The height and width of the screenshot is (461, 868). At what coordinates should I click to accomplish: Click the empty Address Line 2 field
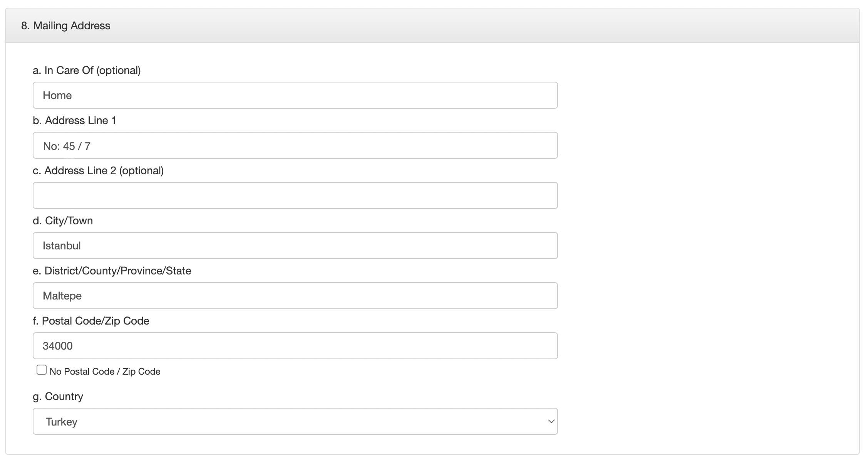tap(295, 195)
